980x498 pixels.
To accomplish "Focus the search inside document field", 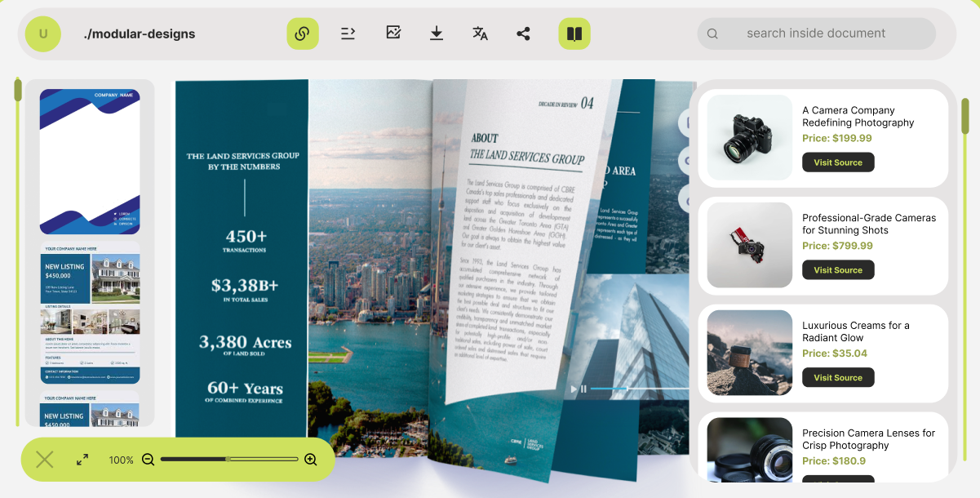I will tap(816, 33).
